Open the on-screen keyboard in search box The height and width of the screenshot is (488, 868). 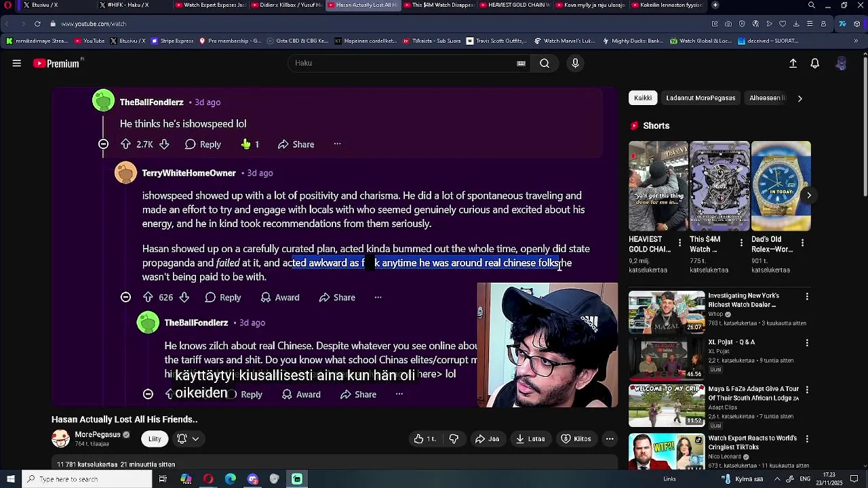click(521, 63)
